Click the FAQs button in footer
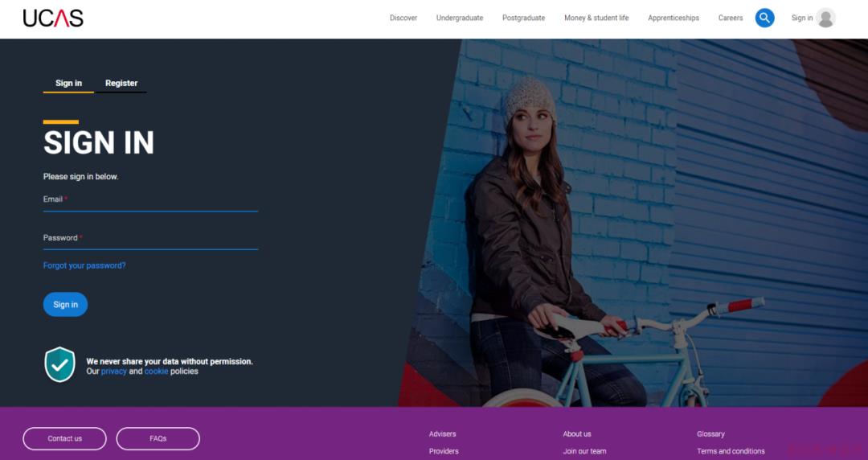The width and height of the screenshot is (868, 460). coord(158,438)
